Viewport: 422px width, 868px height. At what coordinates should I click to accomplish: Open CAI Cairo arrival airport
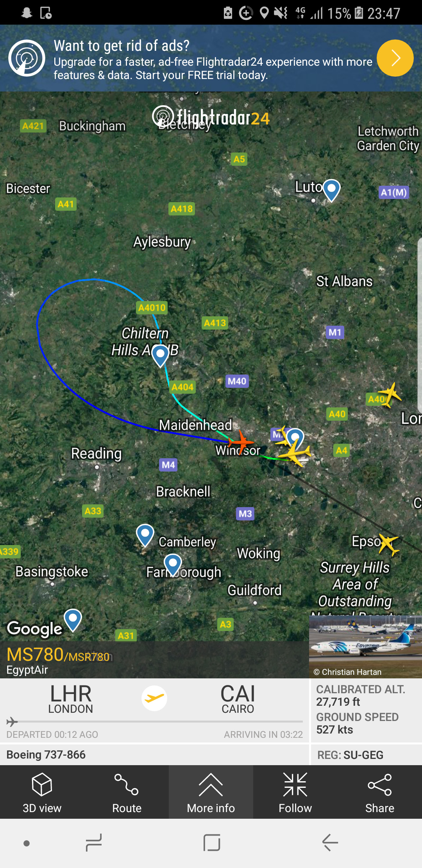pos(238,699)
